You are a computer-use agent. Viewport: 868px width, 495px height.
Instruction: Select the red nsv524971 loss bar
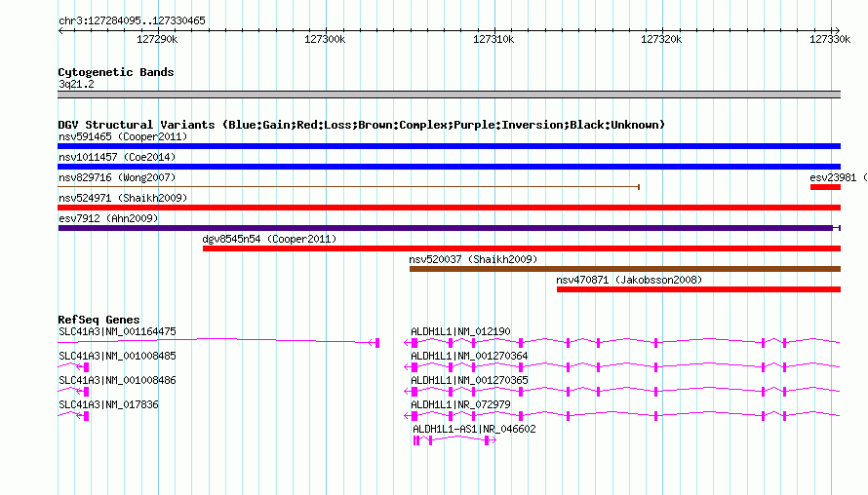[x=449, y=208]
